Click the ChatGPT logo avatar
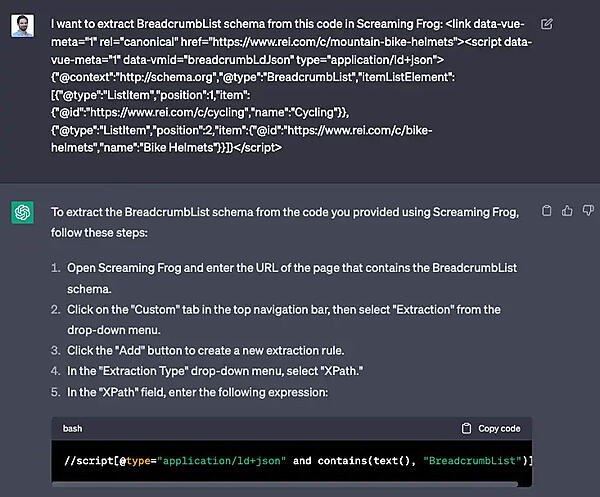The width and height of the screenshot is (600, 497). (23, 213)
